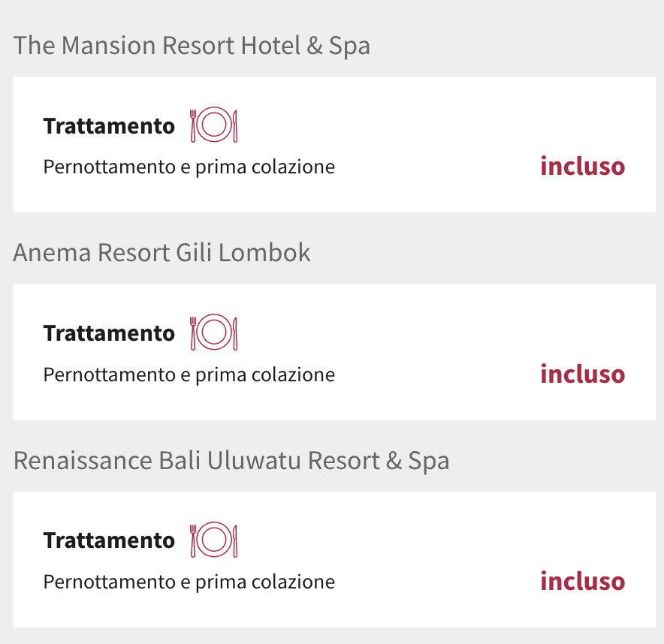Click the plate icon under The Mansion Resort
664x644 pixels.
(x=214, y=125)
